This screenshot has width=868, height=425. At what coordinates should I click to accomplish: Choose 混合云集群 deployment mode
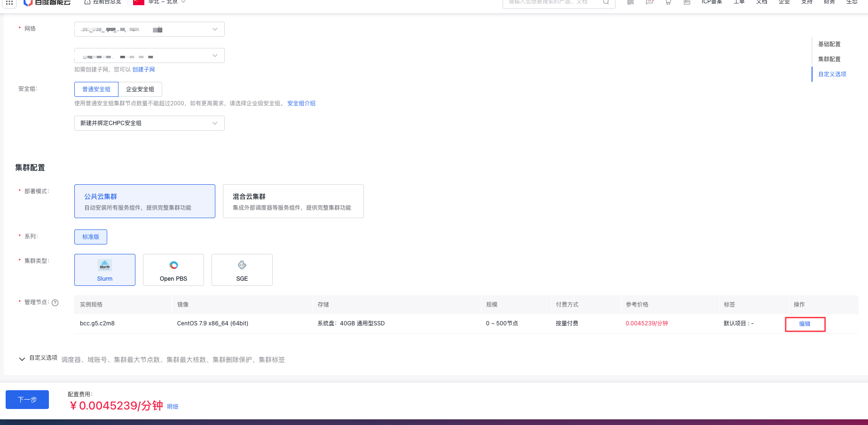(x=293, y=201)
